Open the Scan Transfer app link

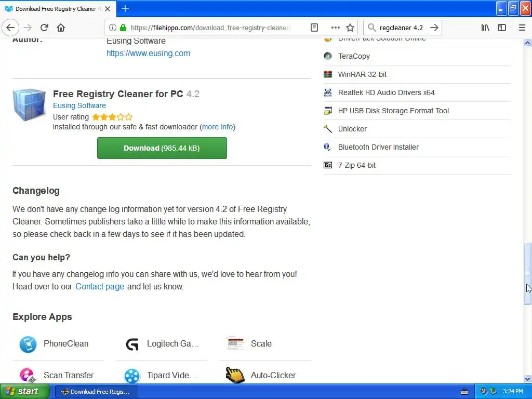point(69,375)
